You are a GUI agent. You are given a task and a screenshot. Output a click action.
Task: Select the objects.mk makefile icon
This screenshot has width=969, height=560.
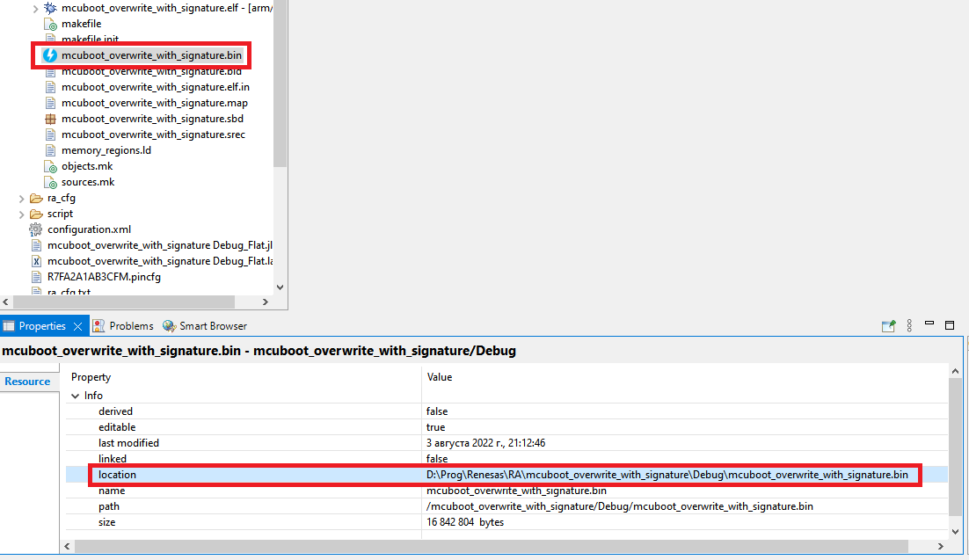pyautogui.click(x=50, y=165)
